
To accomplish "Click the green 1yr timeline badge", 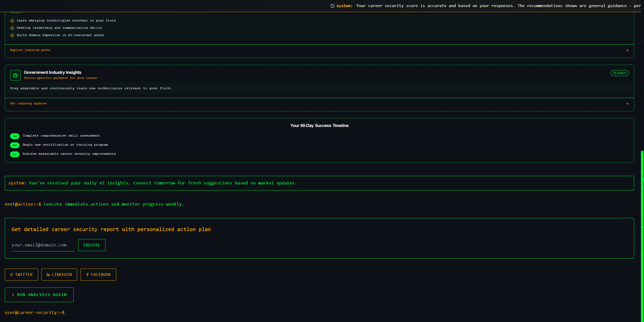I will click(x=15, y=154).
